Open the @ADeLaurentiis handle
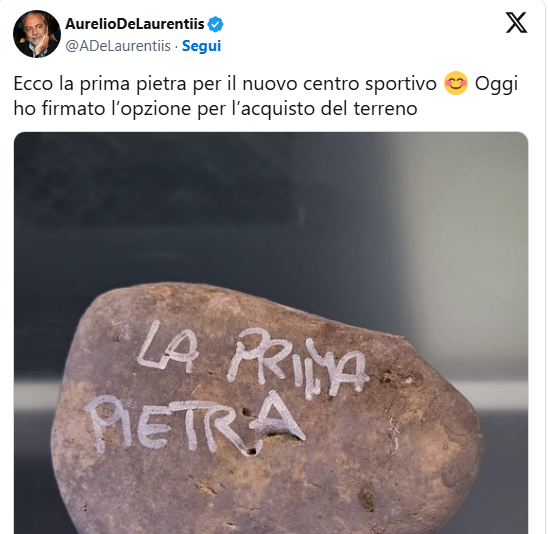This screenshot has height=534, width=548. pos(118,46)
